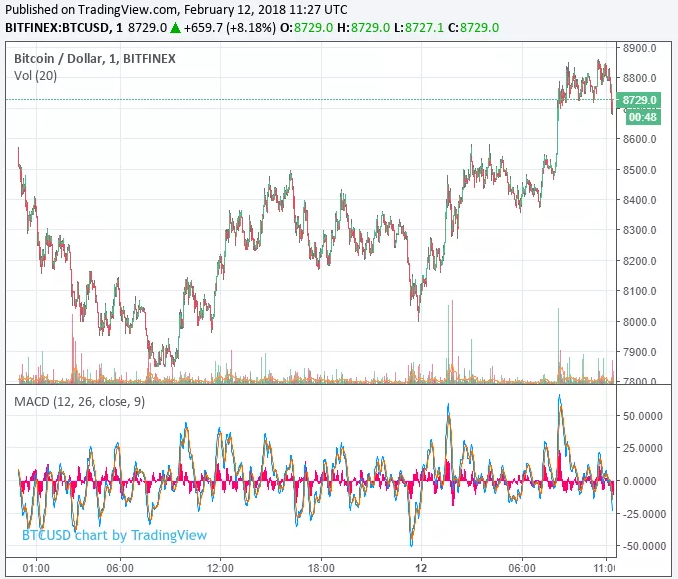Click the bold 12 date axis label
This screenshot has width=678, height=579.
[x=421, y=568]
